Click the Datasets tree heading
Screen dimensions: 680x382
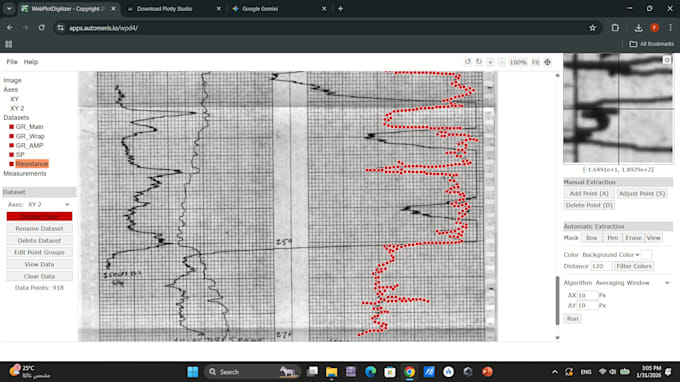(x=16, y=118)
